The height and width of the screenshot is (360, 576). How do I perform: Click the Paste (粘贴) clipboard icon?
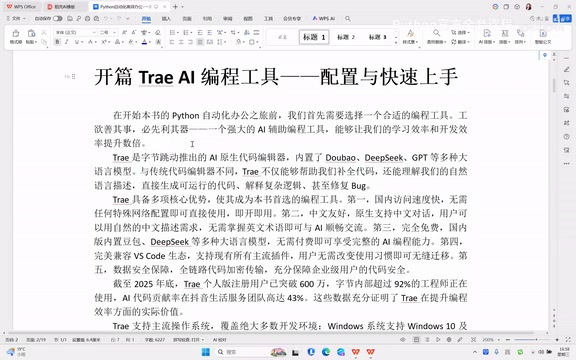31,33
